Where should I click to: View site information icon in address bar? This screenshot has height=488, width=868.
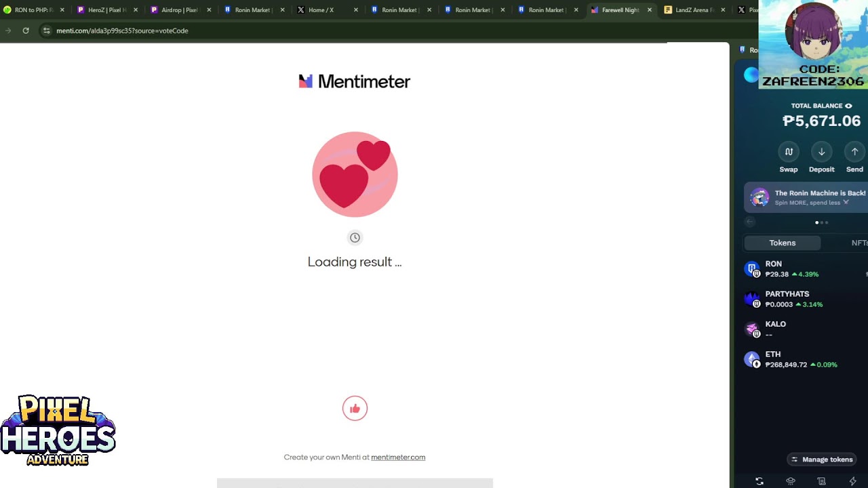tap(46, 30)
